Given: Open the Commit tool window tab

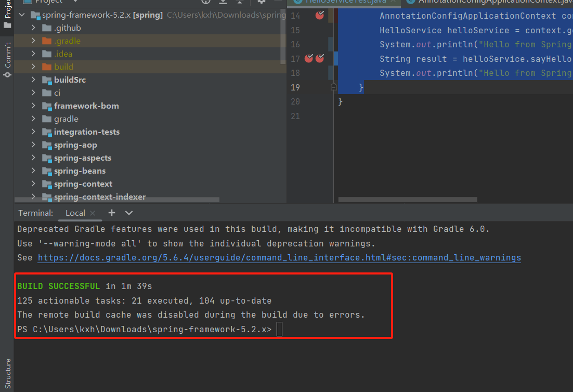Looking at the screenshot, I should [7, 60].
